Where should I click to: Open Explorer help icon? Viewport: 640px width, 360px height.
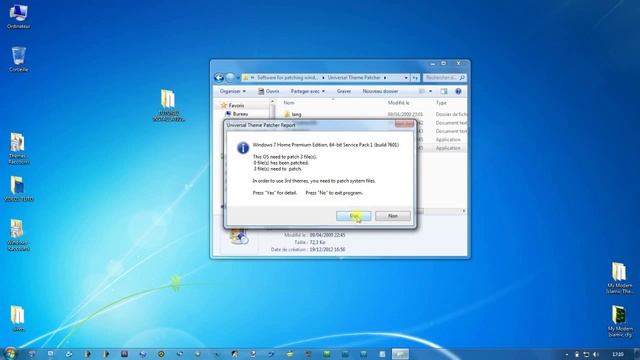tap(458, 91)
